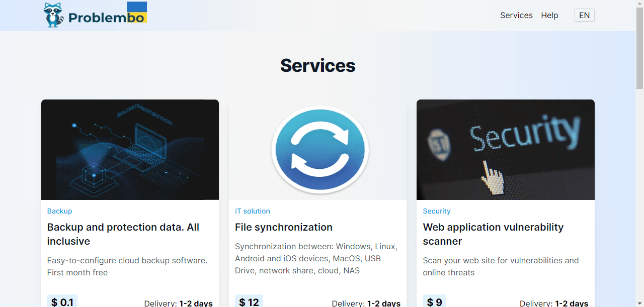Click the Delivery text beside the $ 9 price

(554, 303)
